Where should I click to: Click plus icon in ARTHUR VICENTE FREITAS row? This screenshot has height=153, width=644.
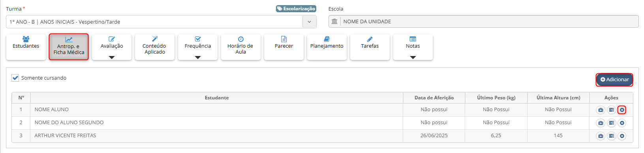pyautogui.click(x=622, y=136)
